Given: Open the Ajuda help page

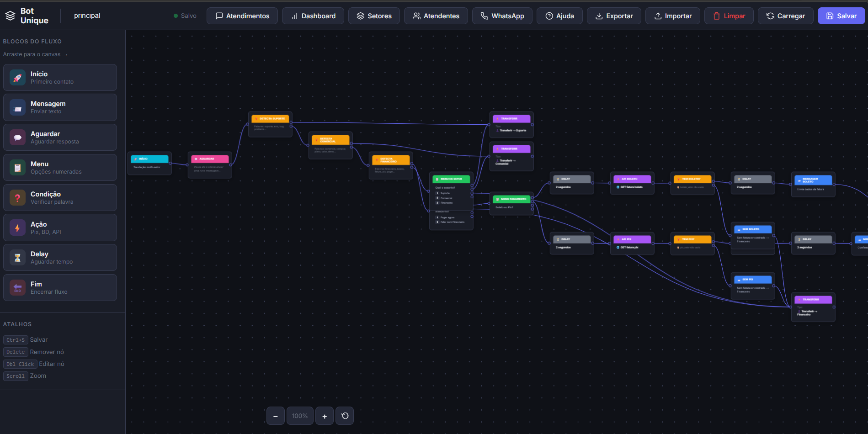Looking at the screenshot, I should [559, 16].
